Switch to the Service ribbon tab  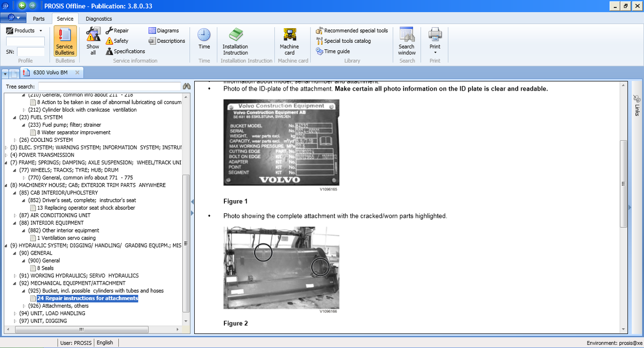pos(65,19)
